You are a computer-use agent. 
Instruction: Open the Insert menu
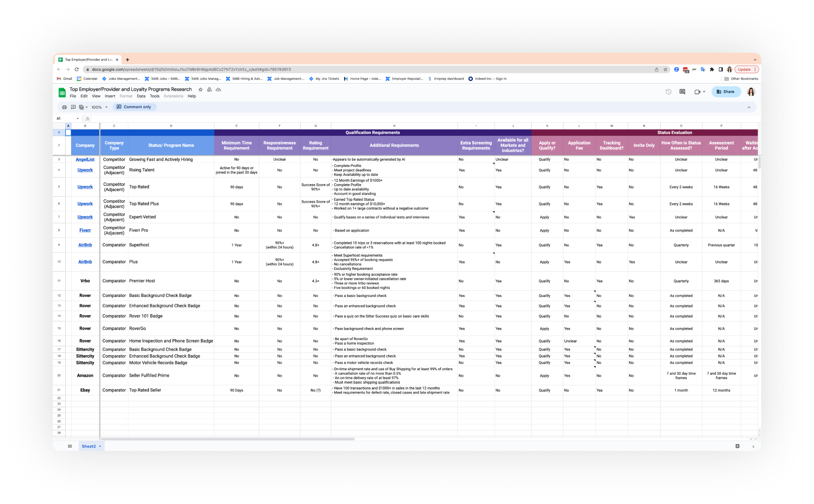tap(110, 96)
